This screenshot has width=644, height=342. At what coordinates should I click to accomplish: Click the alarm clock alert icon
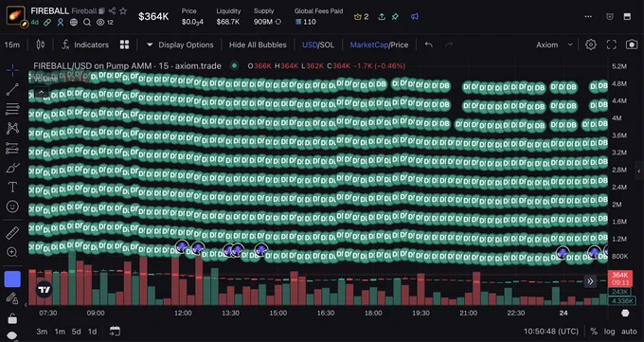tap(610, 16)
